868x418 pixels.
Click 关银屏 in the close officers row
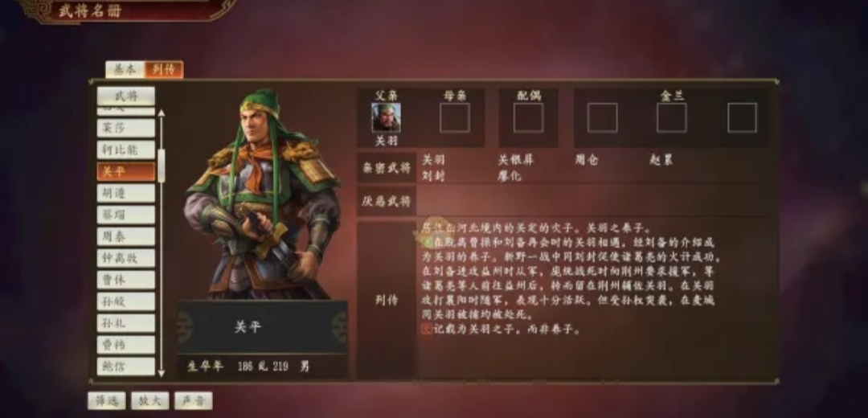514,160
